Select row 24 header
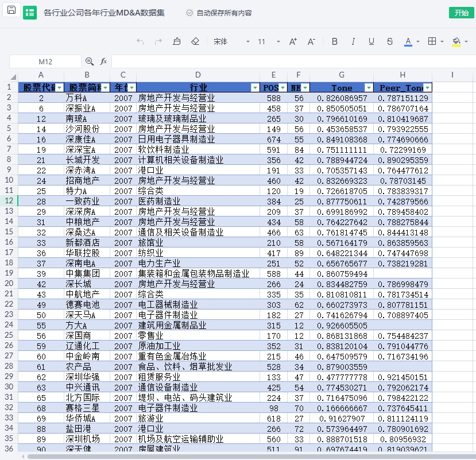476x460 pixels. (9, 325)
